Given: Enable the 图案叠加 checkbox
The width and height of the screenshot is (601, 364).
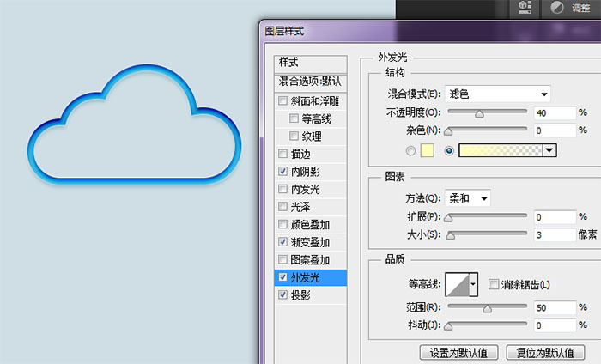Looking at the screenshot, I should (282, 259).
